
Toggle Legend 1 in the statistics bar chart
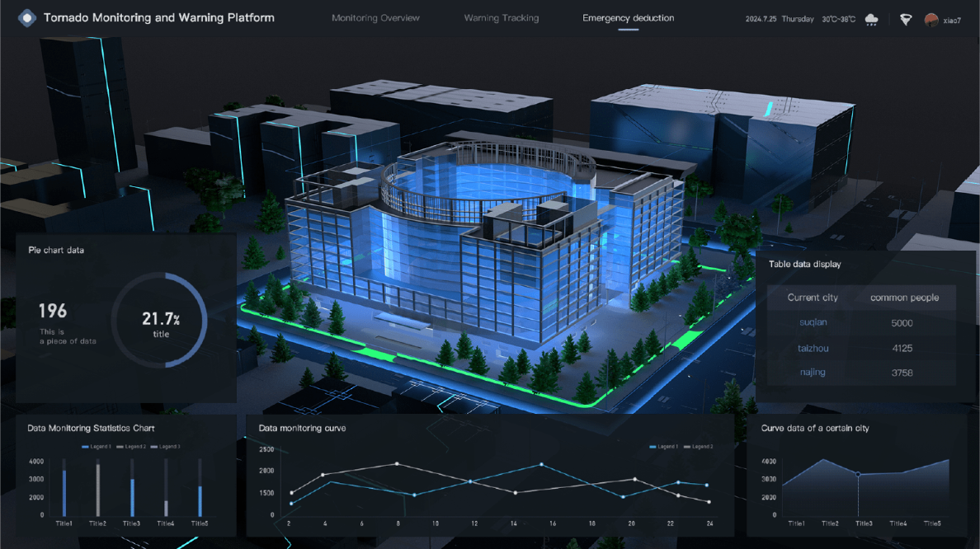tap(97, 447)
